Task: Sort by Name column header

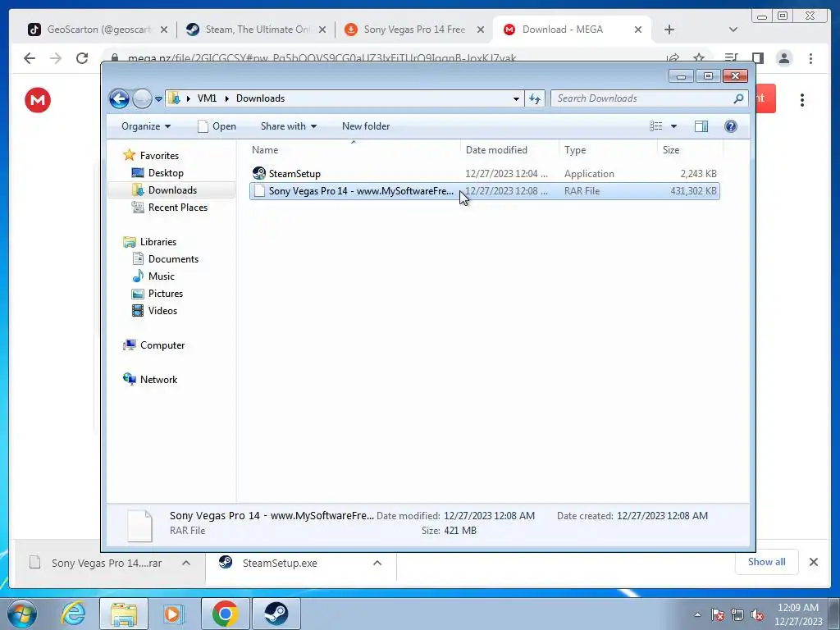Action: point(354,150)
